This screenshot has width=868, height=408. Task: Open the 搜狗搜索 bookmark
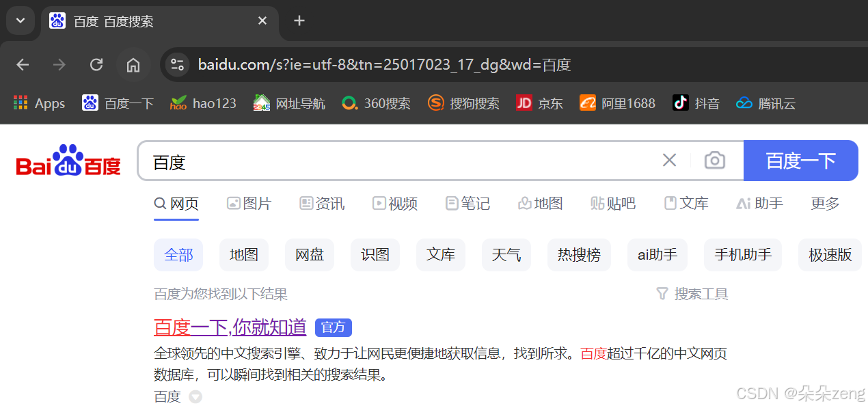(463, 103)
